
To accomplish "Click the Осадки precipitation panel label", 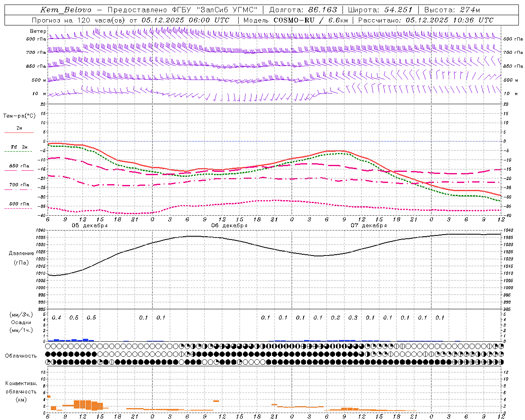I will pyautogui.click(x=21, y=322).
